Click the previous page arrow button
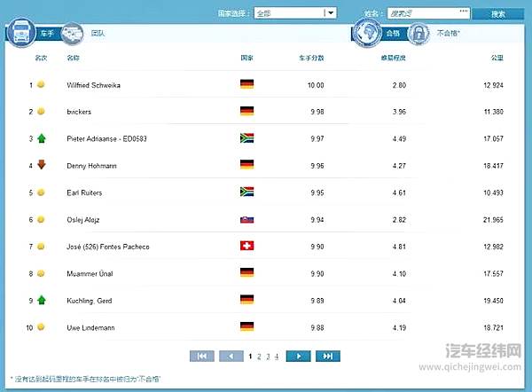 coord(231,356)
